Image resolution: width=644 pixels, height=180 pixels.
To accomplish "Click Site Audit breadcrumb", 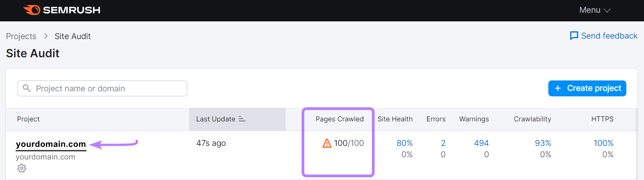I will 73,36.
